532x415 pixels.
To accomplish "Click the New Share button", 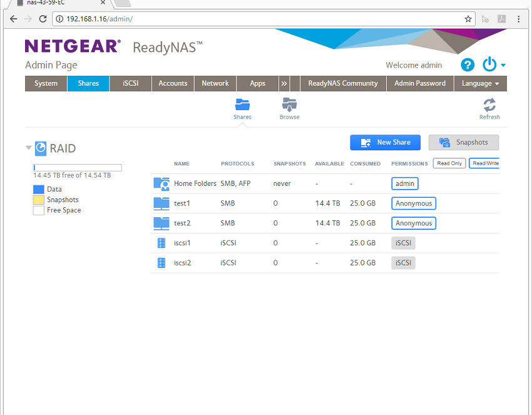I will [385, 143].
